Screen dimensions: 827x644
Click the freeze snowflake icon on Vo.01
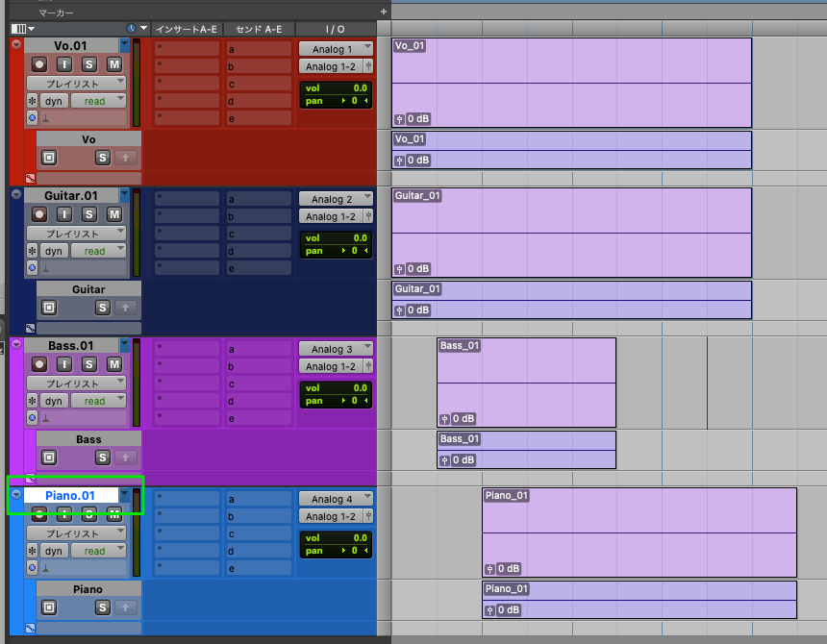[x=32, y=101]
